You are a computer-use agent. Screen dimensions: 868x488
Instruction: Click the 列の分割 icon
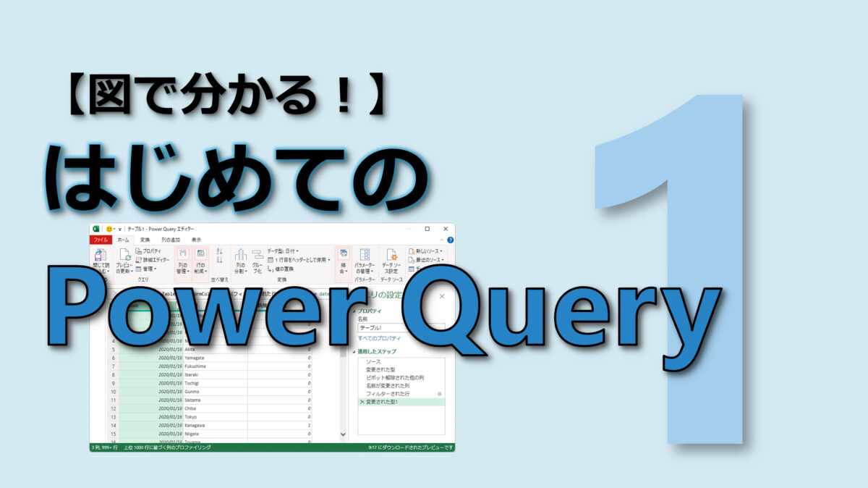240,255
